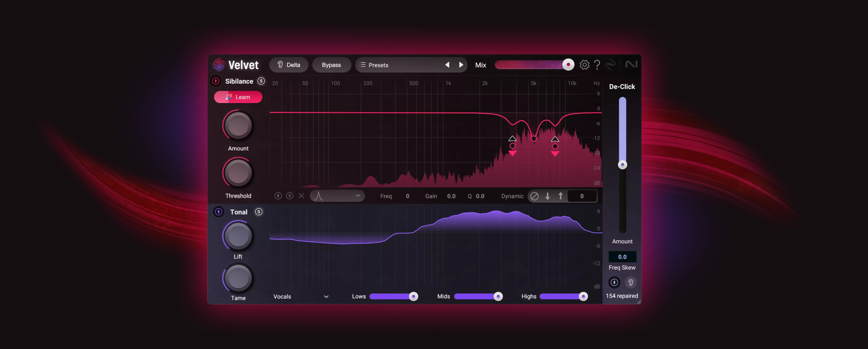This screenshot has height=349, width=868.
Task: Click the Tonal Tame knob
Action: click(x=238, y=278)
